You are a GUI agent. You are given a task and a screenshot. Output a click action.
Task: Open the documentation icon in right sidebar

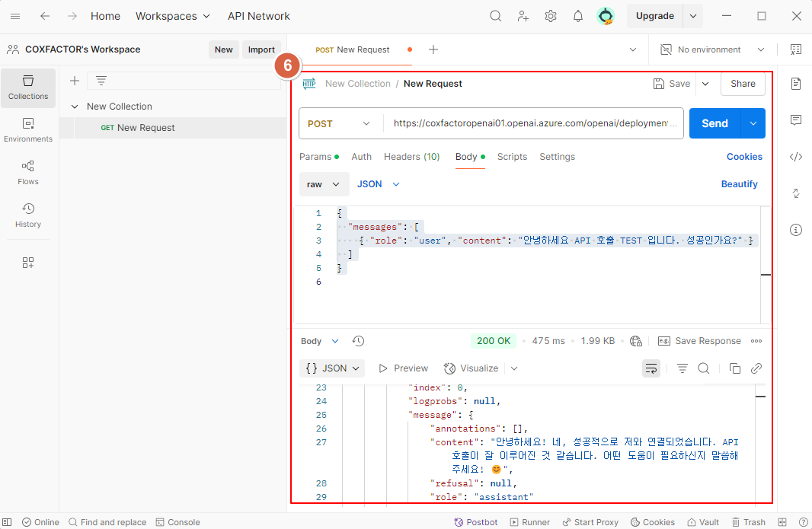tap(796, 84)
